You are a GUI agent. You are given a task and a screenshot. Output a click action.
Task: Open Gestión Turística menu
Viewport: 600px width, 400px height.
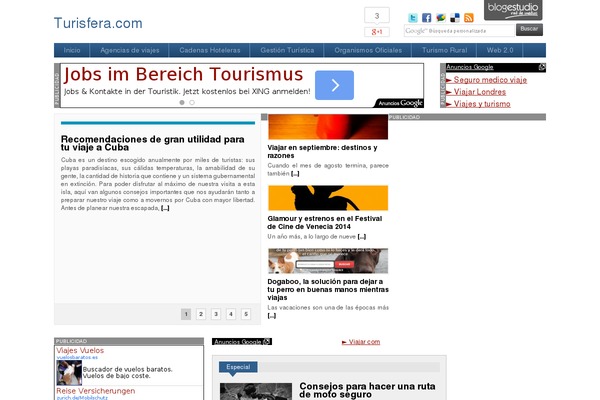tap(287, 50)
